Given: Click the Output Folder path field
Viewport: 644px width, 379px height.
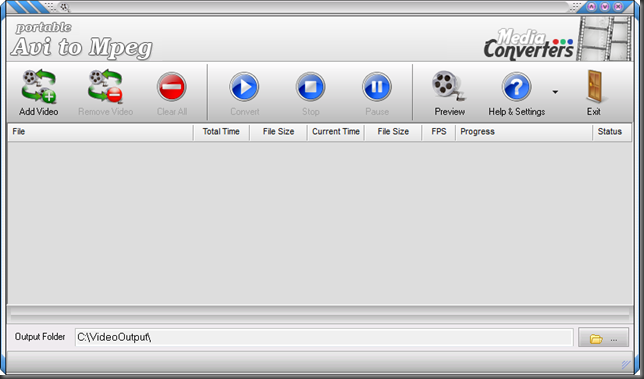Looking at the screenshot, I should 324,337.
